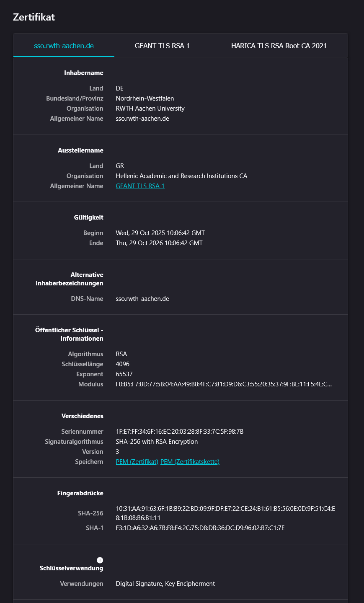Download the certificate via PEM (Zertifikat) link
The height and width of the screenshot is (603, 364).
coord(137,461)
